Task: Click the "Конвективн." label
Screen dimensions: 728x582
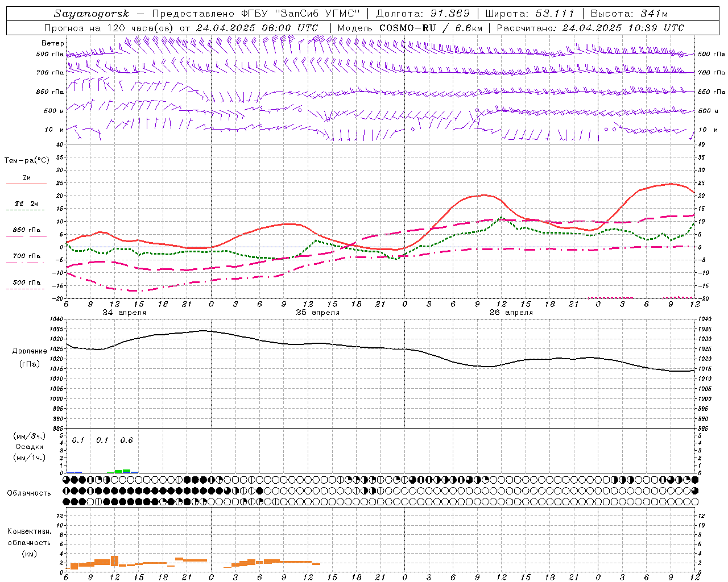Action: (x=29, y=531)
